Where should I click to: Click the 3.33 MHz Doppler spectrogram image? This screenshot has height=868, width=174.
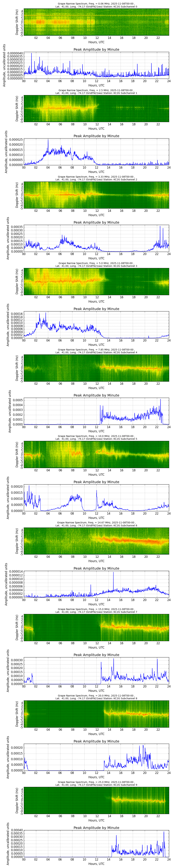point(96,195)
